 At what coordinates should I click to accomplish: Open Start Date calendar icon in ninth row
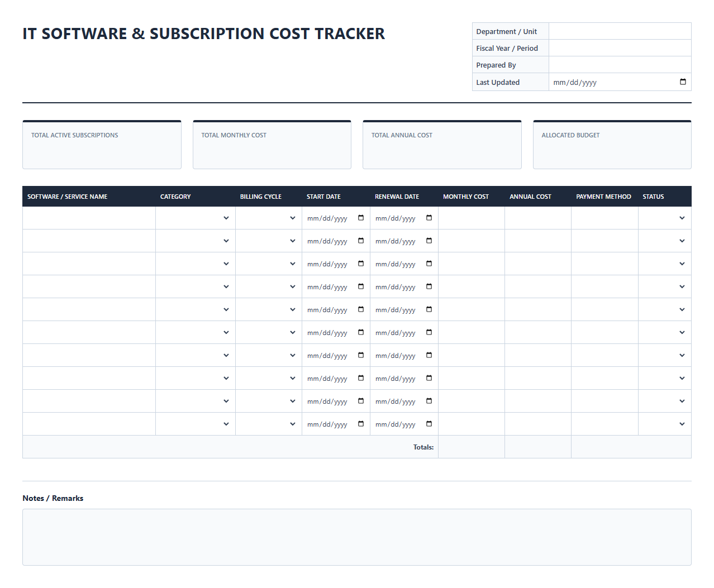[361, 401]
